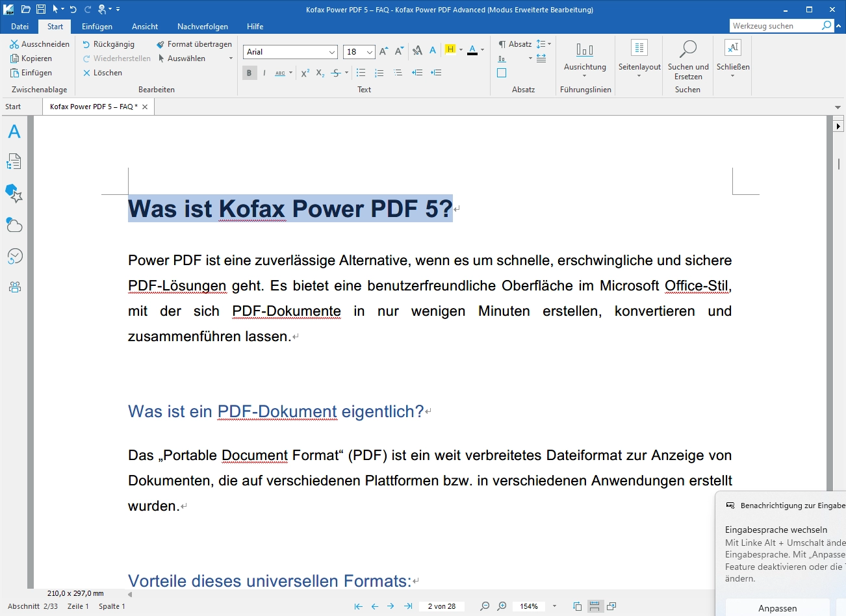Screen dimensions: 846x616
Task: Zoom out with the minus magnifier
Action: 485,606
